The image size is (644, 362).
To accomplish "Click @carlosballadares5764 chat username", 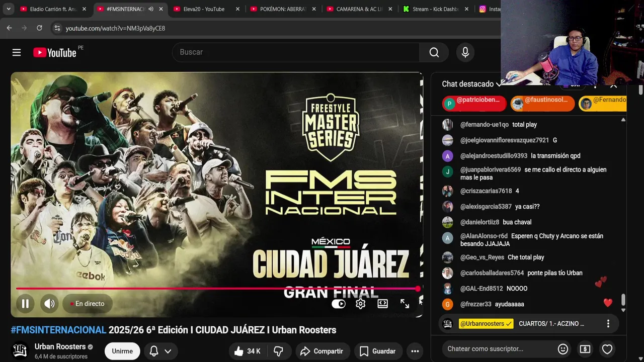I will tap(492, 273).
